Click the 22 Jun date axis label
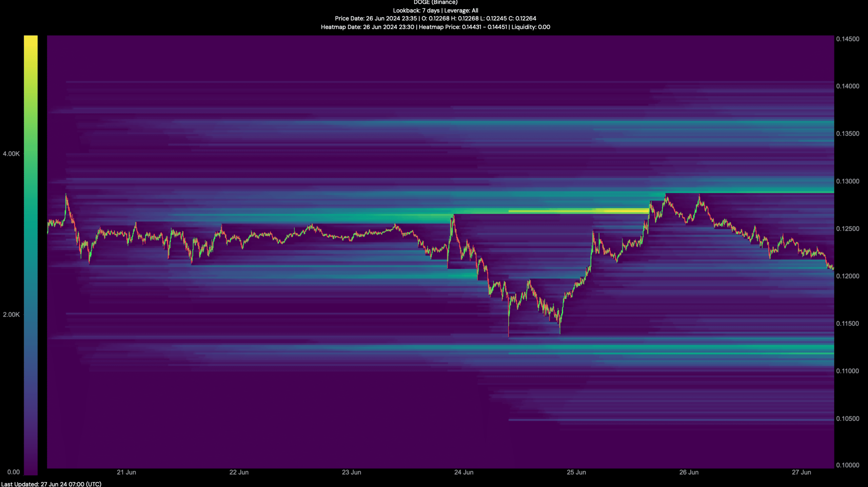 click(239, 472)
